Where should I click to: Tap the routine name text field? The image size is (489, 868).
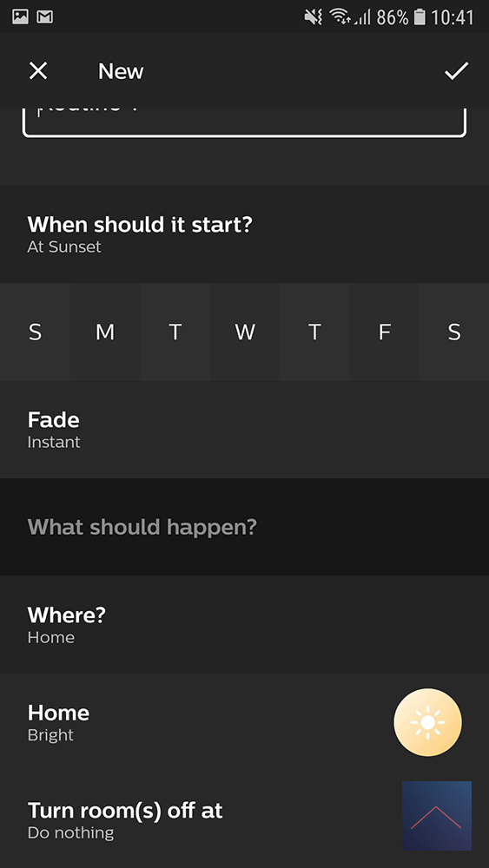click(244, 122)
